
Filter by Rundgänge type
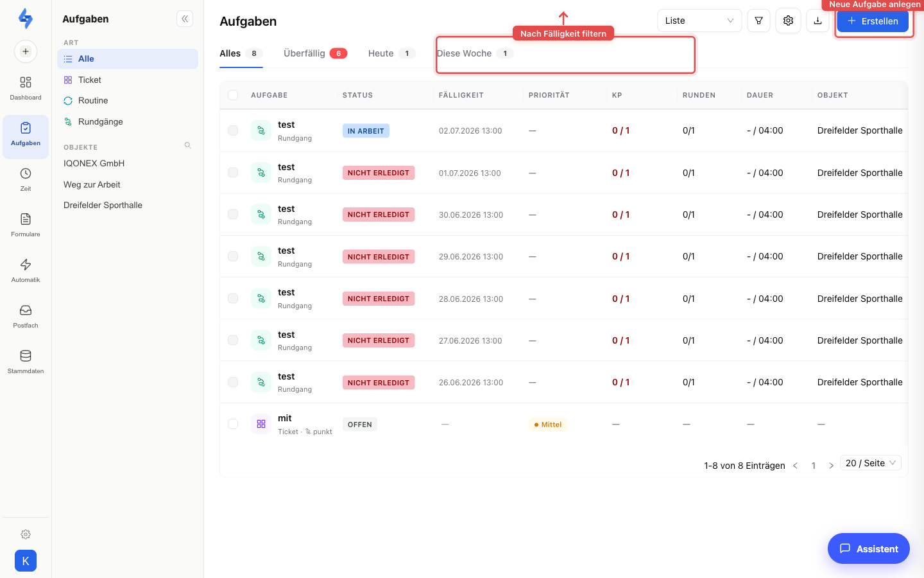[128, 121]
